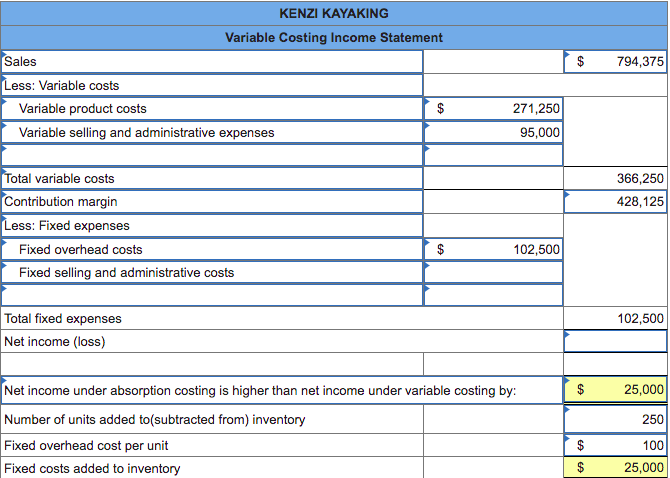
Task: Select the Total variable costs label cell
Action: 212,178
